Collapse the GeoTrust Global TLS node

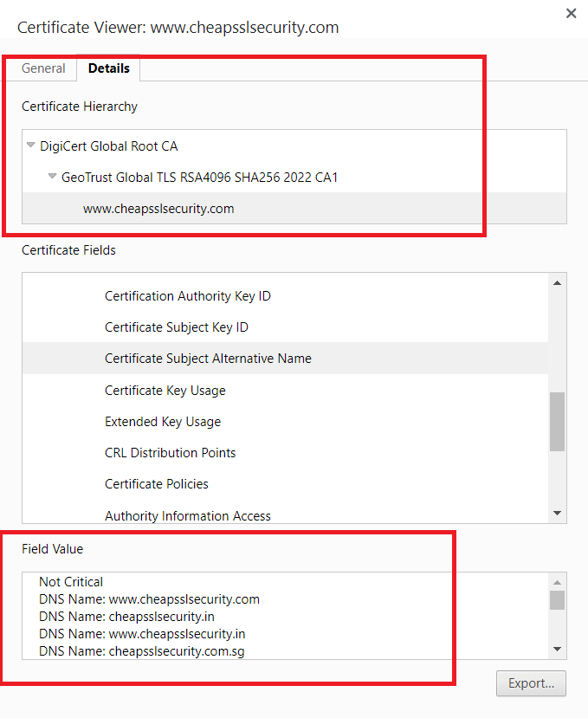(x=52, y=177)
